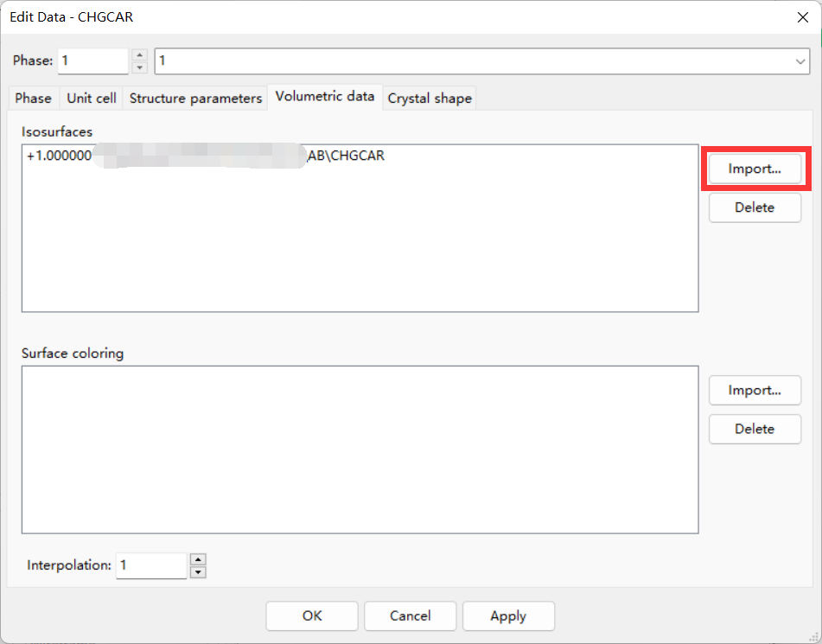Increase Interpolation value with up arrow
This screenshot has height=644, width=822.
tap(198, 559)
